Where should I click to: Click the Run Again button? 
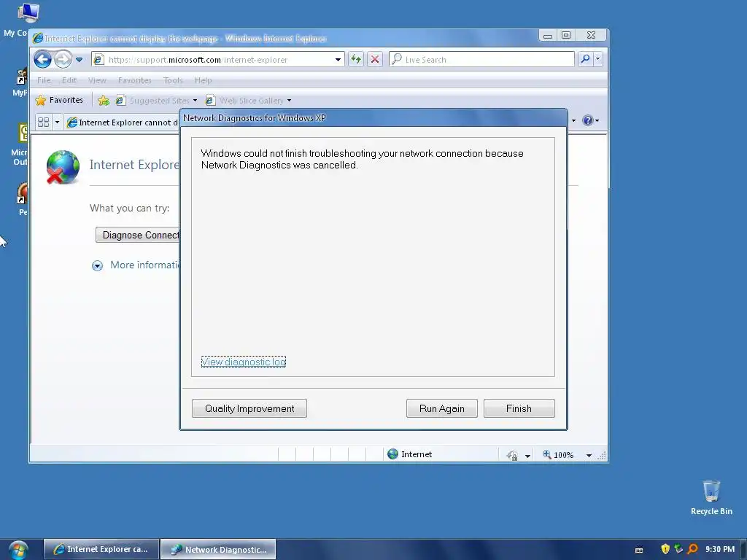coord(441,408)
